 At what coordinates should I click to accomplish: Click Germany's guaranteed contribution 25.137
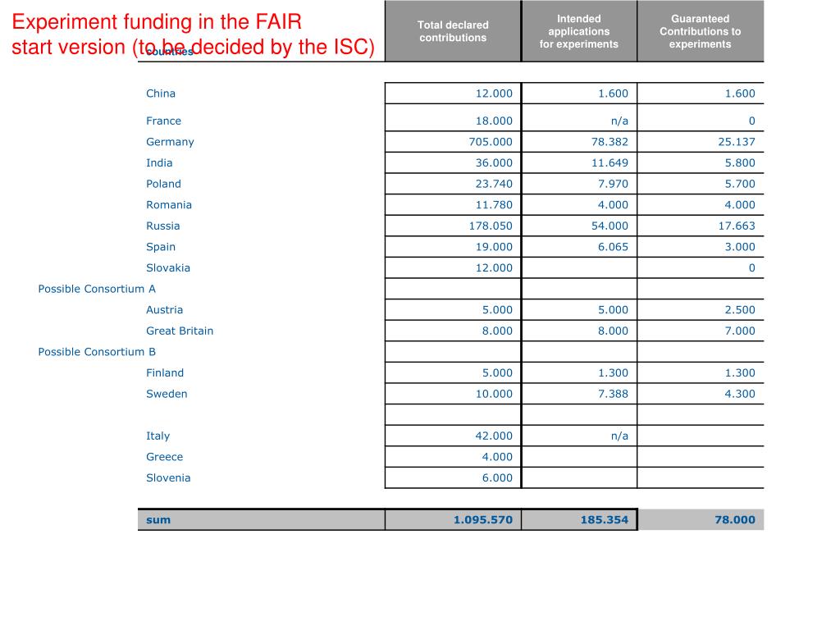click(737, 142)
